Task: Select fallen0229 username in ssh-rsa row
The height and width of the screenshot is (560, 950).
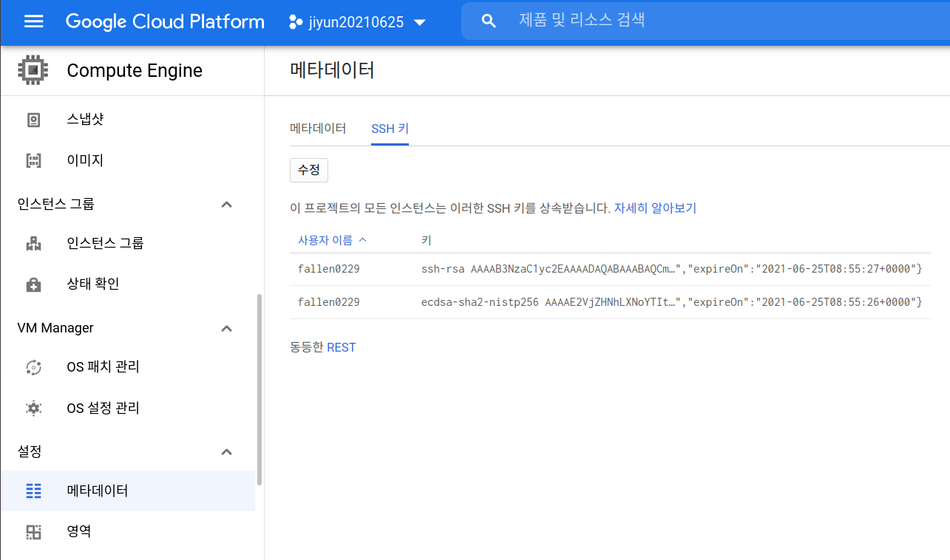Action: tap(328, 269)
